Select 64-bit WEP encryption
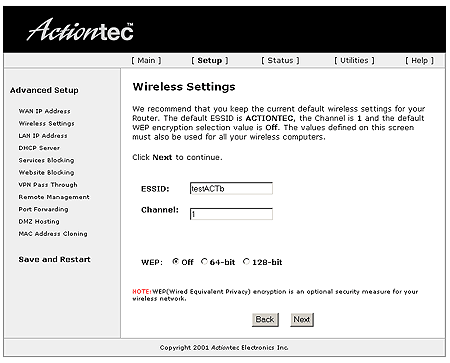Image resolution: width=450 pixels, height=363 pixels. coord(204,262)
